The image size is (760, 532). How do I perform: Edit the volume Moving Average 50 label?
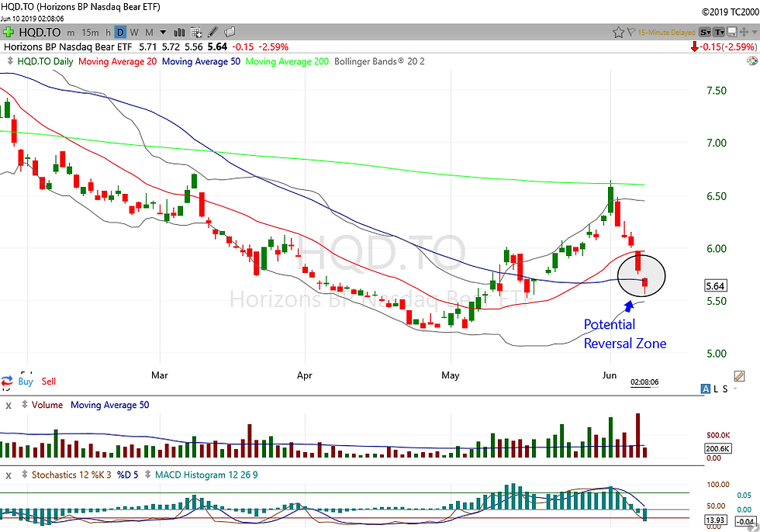pos(110,405)
